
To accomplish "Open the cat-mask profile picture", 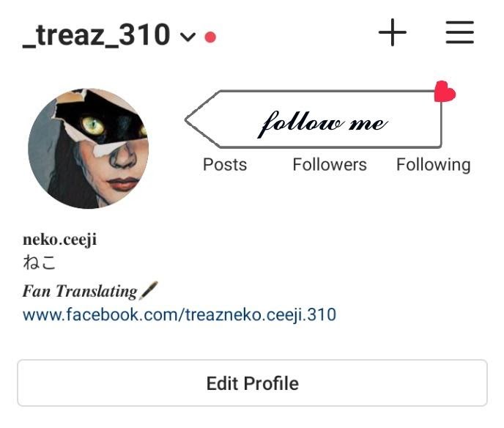I will coord(89,149).
